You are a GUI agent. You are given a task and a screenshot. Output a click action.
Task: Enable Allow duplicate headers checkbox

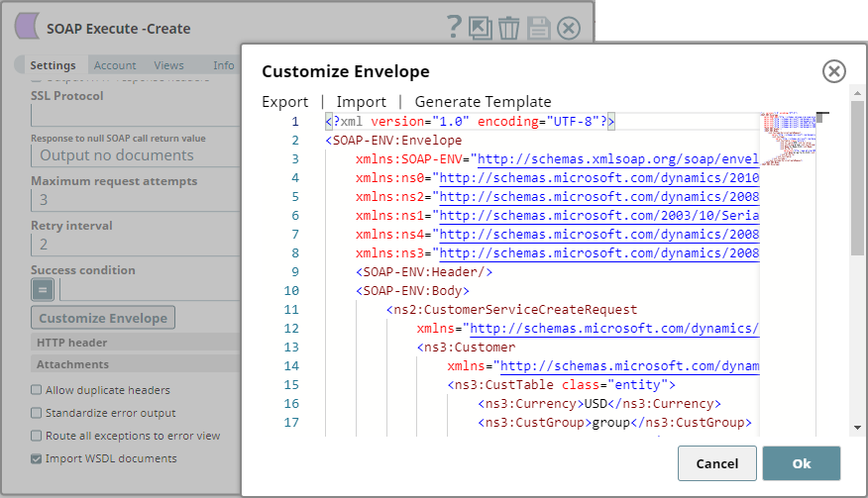pyautogui.click(x=37, y=390)
